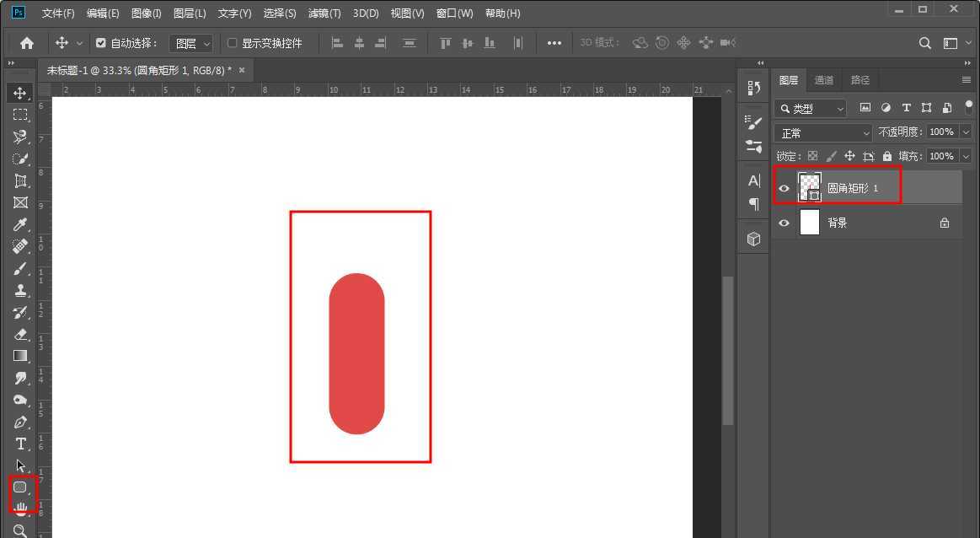
Task: Expand the opacity 100% dropdown arrow
Action: tap(966, 132)
